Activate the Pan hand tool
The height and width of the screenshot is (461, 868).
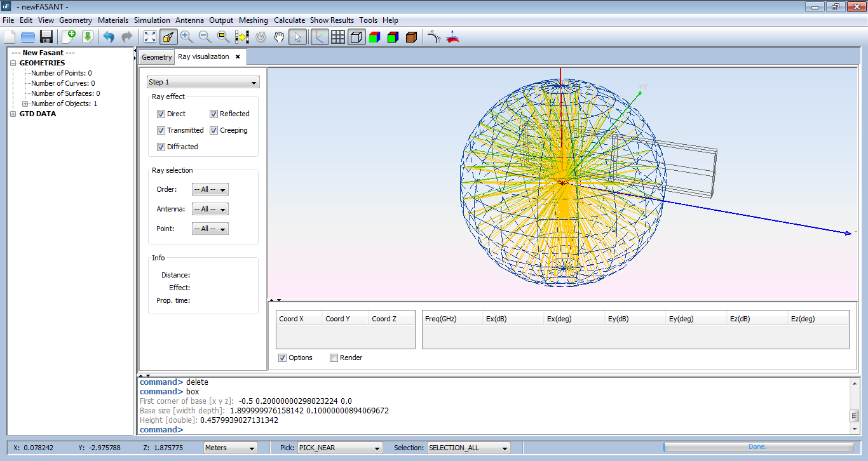click(278, 37)
